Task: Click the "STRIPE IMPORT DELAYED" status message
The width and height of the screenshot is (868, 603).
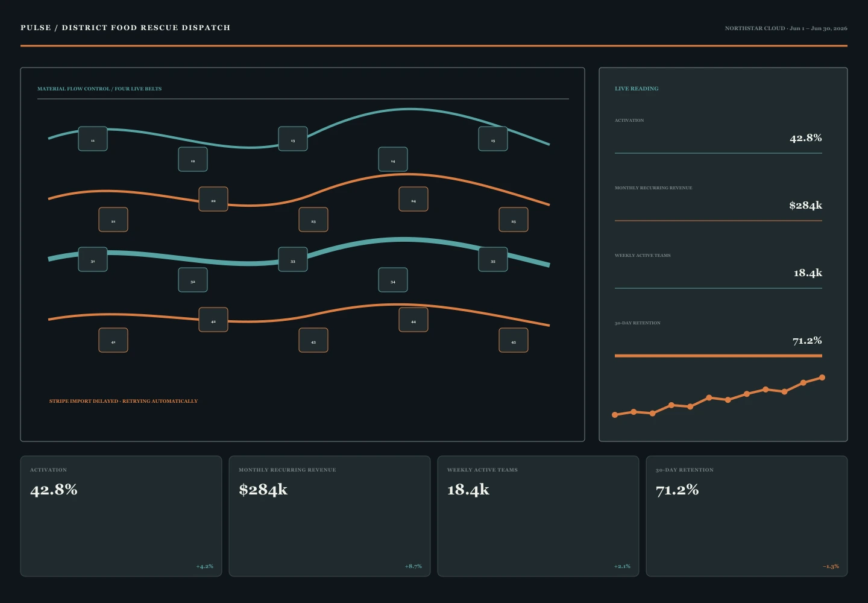Action: (124, 401)
